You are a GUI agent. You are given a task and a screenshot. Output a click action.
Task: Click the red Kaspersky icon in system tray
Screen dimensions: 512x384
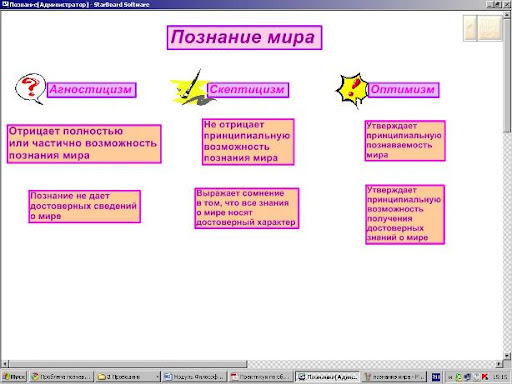(x=485, y=377)
